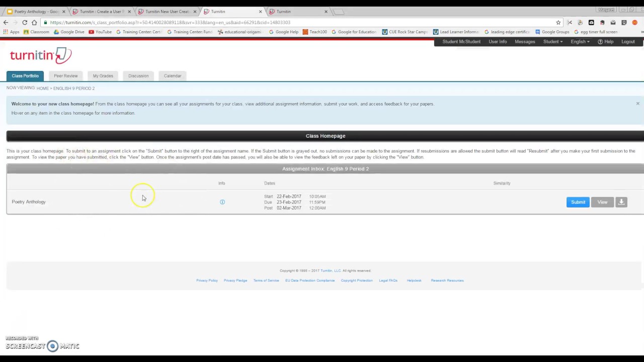Image resolution: width=644 pixels, height=362 pixels.
Task: Switch to Turnitin Create a User browser tab
Action: click(101, 11)
